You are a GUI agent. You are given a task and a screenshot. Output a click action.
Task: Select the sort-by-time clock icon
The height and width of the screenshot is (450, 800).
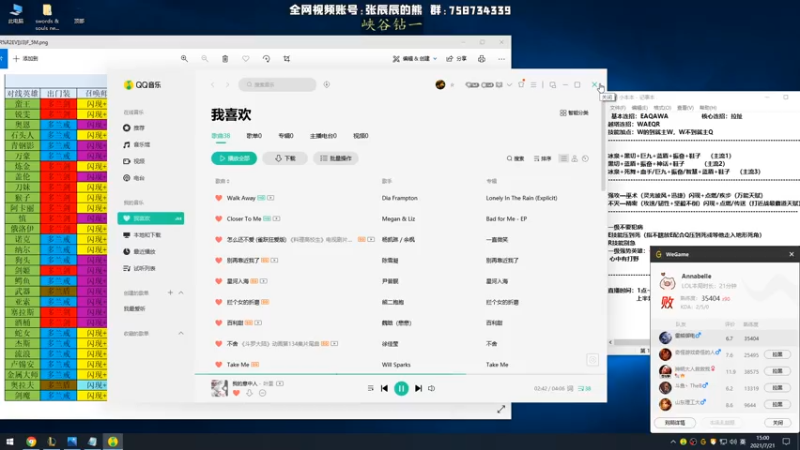[585, 159]
